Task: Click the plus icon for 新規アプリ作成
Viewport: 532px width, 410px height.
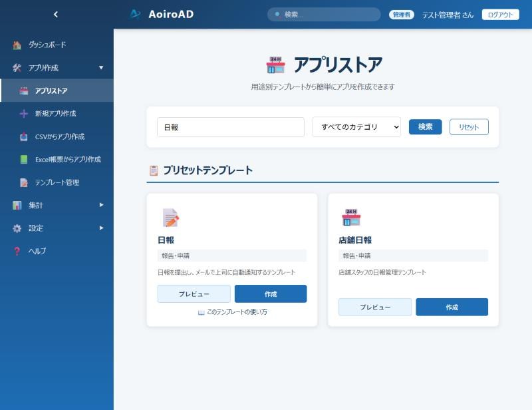Action: [x=24, y=113]
